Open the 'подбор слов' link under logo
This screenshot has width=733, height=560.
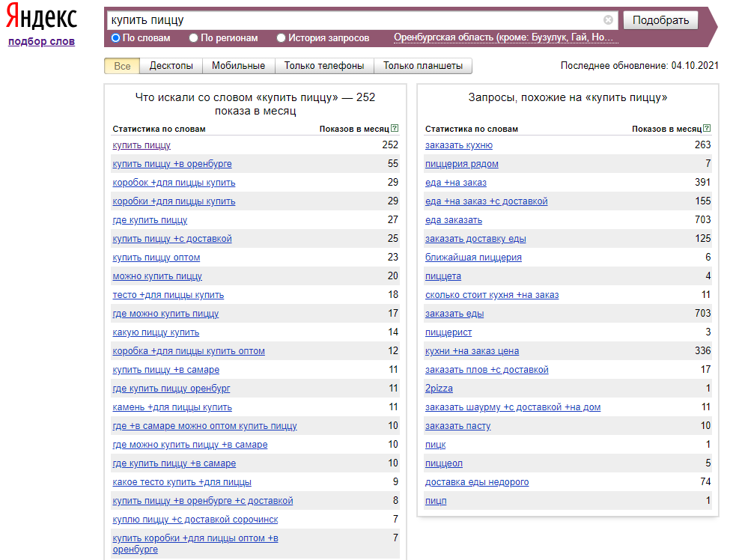click(x=41, y=41)
